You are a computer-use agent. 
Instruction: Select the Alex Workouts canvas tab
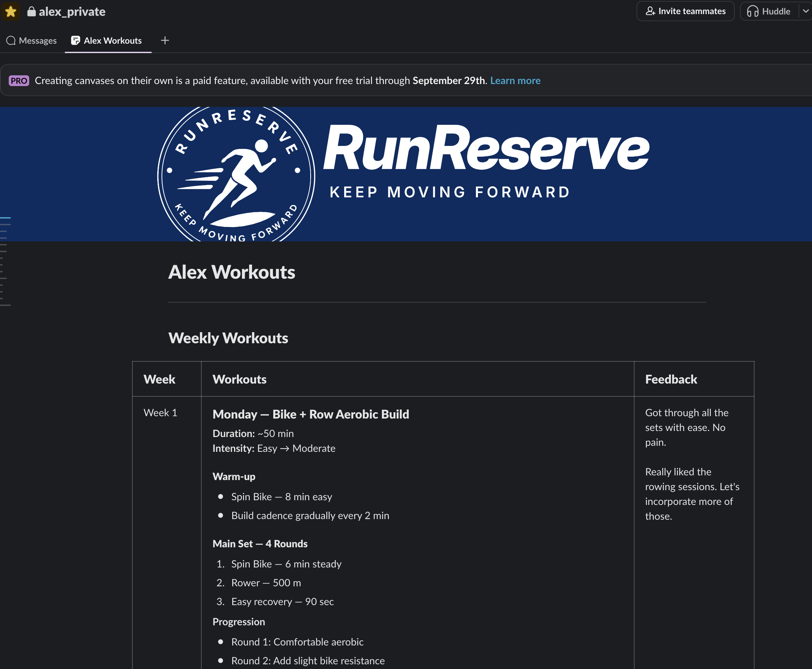pyautogui.click(x=107, y=40)
